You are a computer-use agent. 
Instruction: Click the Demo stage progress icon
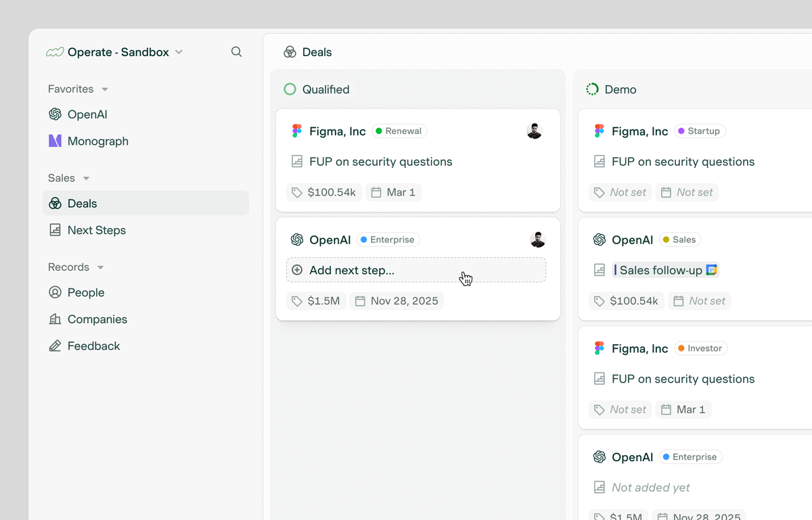(592, 89)
